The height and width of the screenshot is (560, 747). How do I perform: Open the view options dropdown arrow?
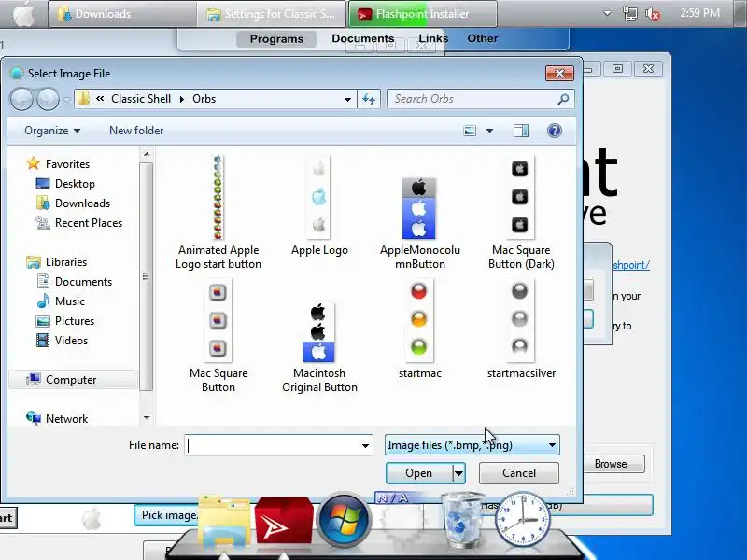point(489,131)
